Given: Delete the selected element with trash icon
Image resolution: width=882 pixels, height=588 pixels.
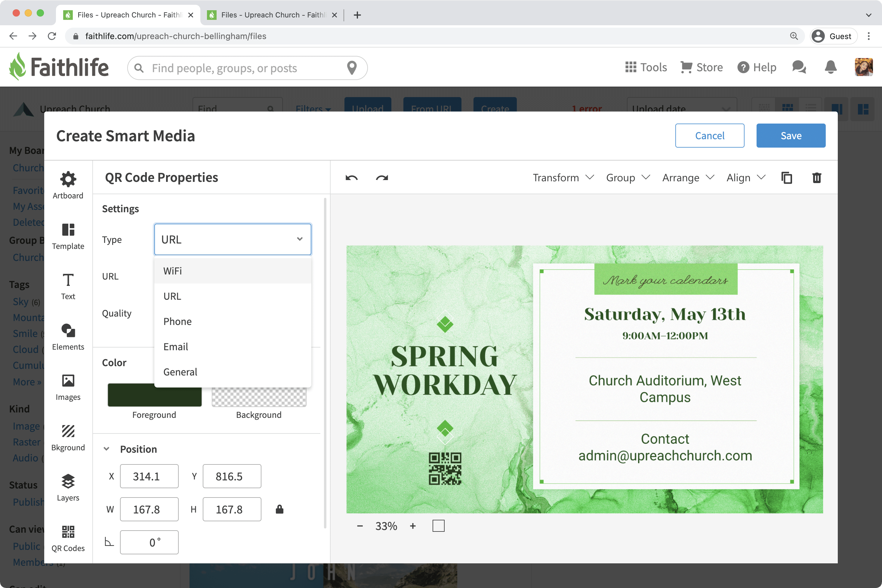Looking at the screenshot, I should click(x=817, y=178).
